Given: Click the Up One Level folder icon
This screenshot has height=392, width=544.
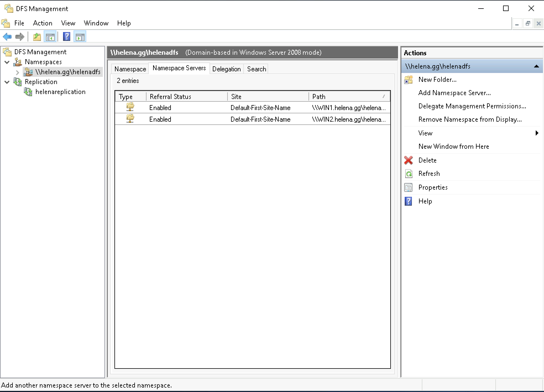Looking at the screenshot, I should point(37,36).
